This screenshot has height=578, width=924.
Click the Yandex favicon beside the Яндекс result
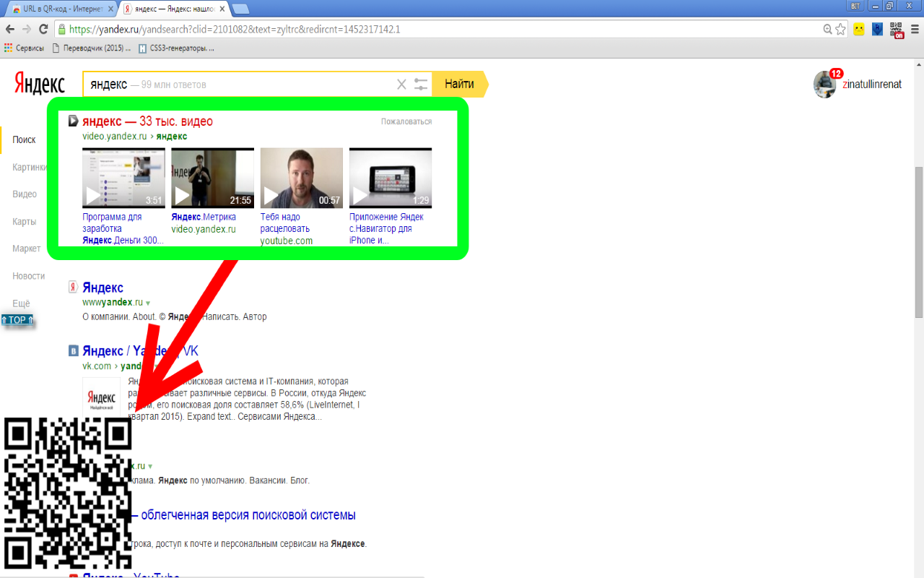[73, 288]
